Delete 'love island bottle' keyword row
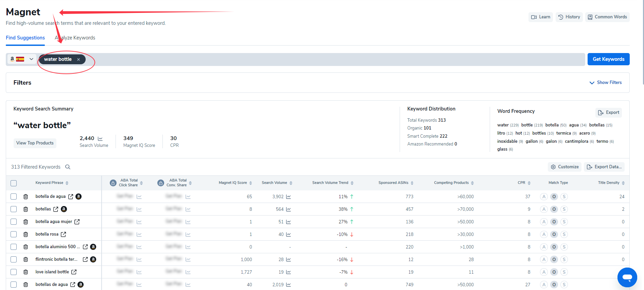644x290 pixels. point(25,272)
